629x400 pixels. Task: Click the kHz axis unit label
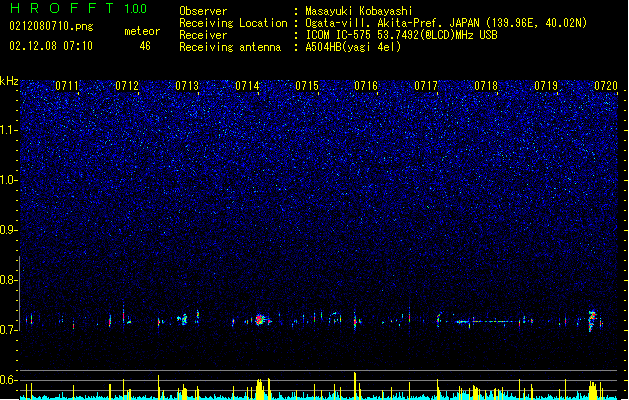[x=9, y=81]
